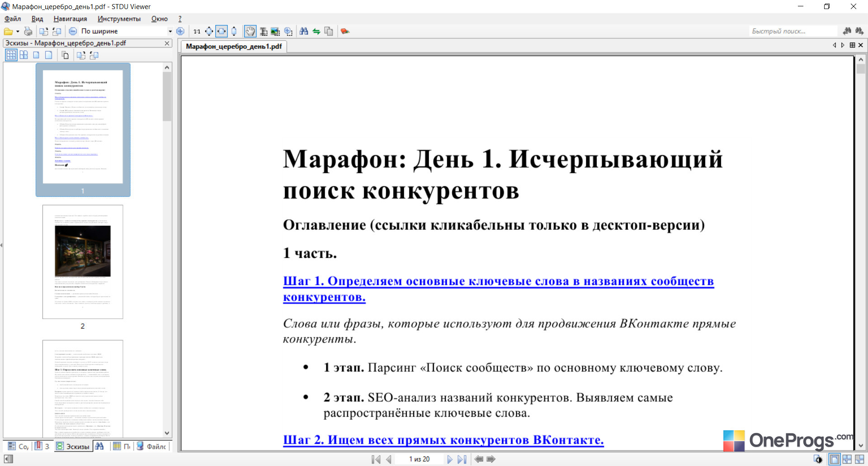Open a file with the folder icon
The width and height of the screenshot is (868, 466).
pos(8,31)
